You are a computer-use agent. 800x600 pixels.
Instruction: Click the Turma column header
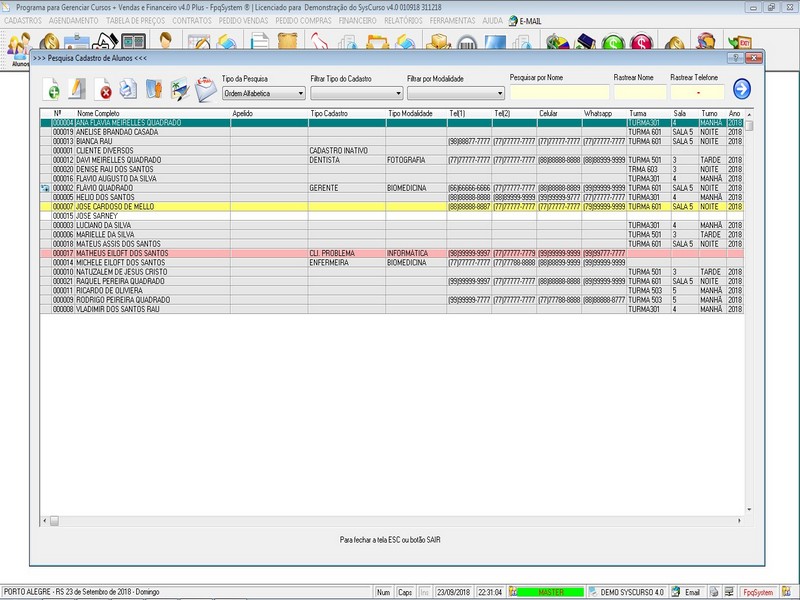[x=649, y=113]
